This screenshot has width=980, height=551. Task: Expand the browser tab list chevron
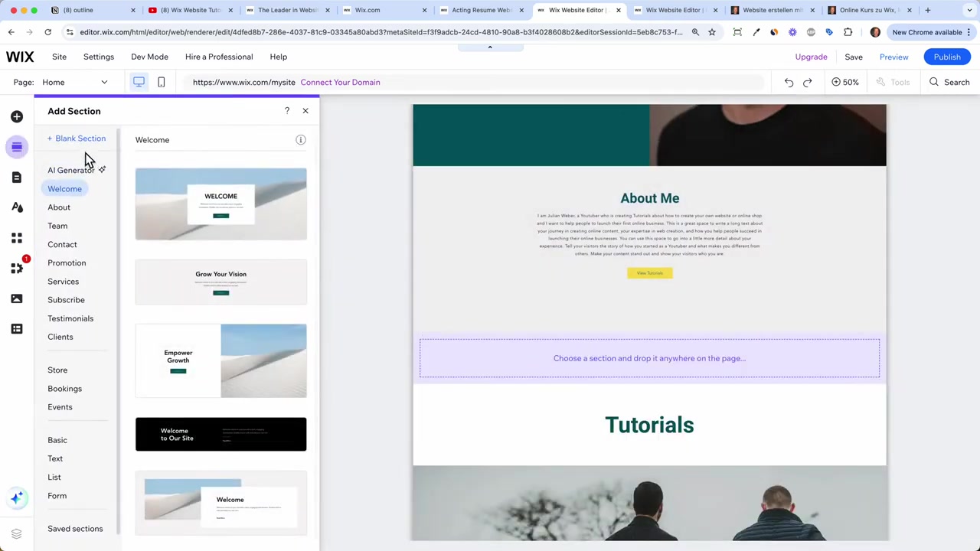pyautogui.click(x=969, y=10)
